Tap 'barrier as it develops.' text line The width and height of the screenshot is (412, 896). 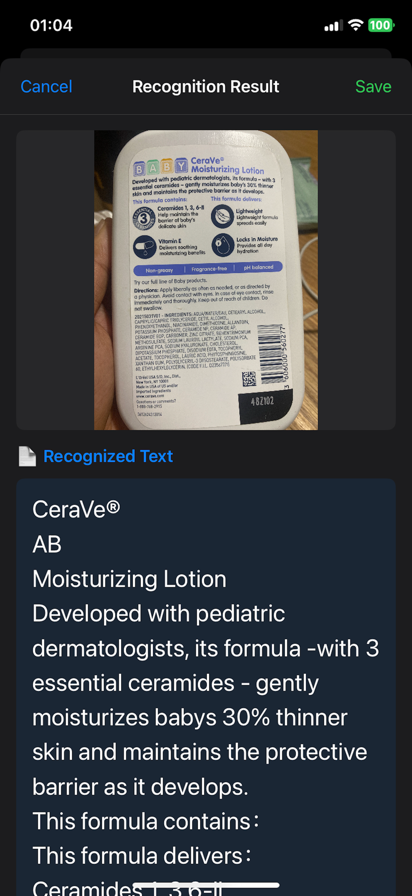click(141, 787)
